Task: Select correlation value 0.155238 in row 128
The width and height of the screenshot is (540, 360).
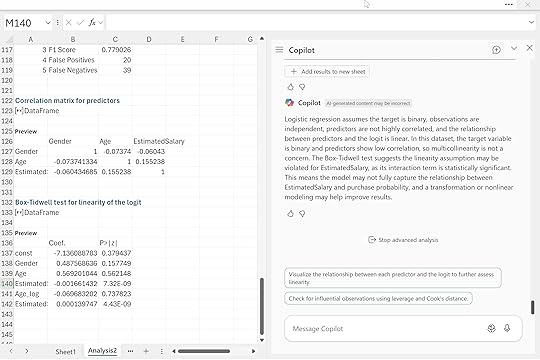Action: tap(150, 162)
